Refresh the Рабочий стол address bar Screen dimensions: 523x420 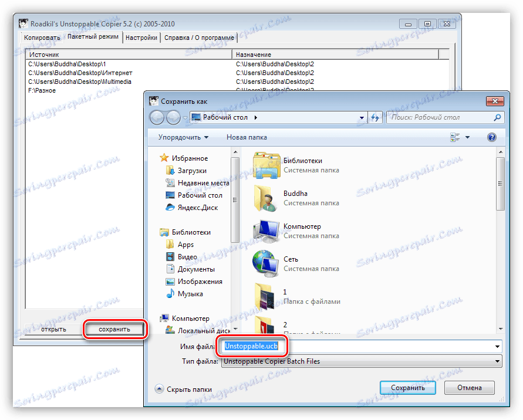tap(375, 118)
